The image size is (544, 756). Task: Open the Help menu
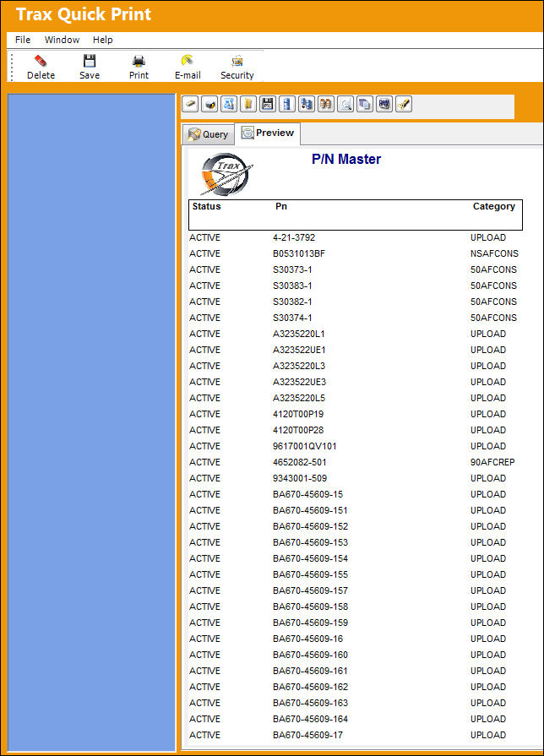103,40
